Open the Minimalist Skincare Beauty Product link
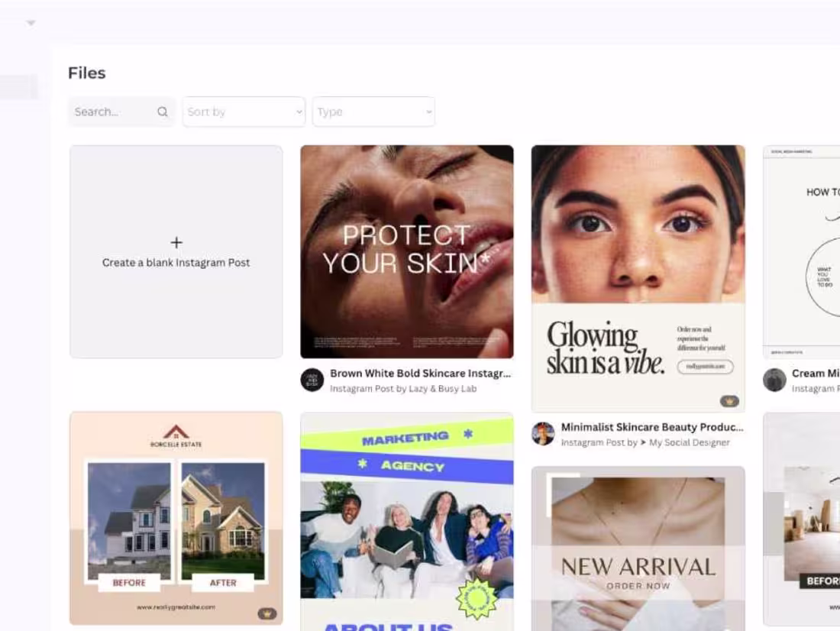Image resolution: width=840 pixels, height=631 pixels. click(x=651, y=427)
